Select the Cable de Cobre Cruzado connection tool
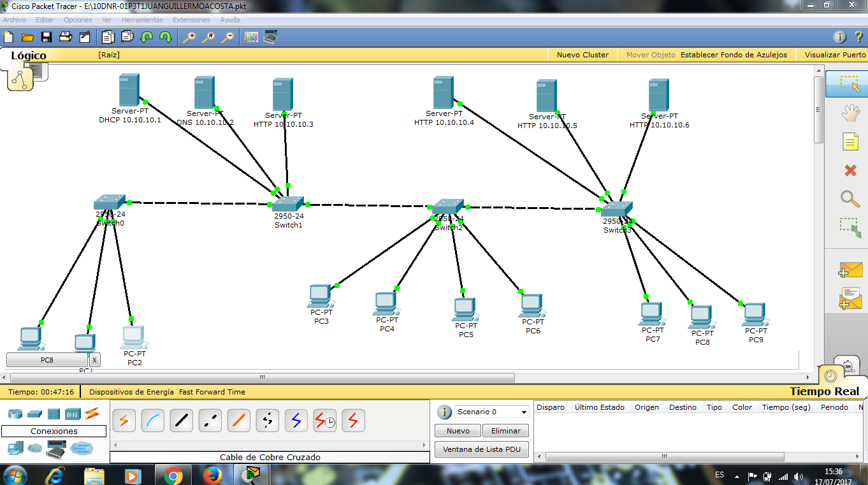Screen dimensions: 868x485 [x=210, y=420]
